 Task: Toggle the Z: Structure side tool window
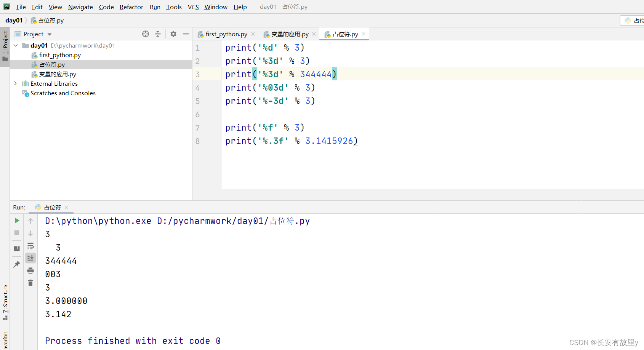click(x=5, y=302)
